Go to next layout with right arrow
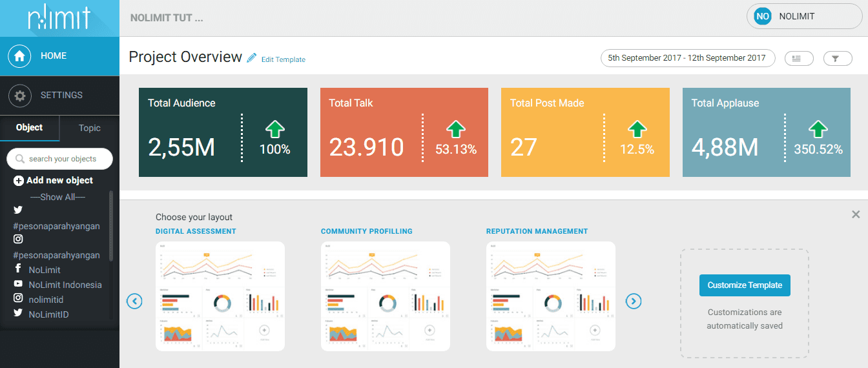Screen dimensions: 868x368 [x=634, y=301]
